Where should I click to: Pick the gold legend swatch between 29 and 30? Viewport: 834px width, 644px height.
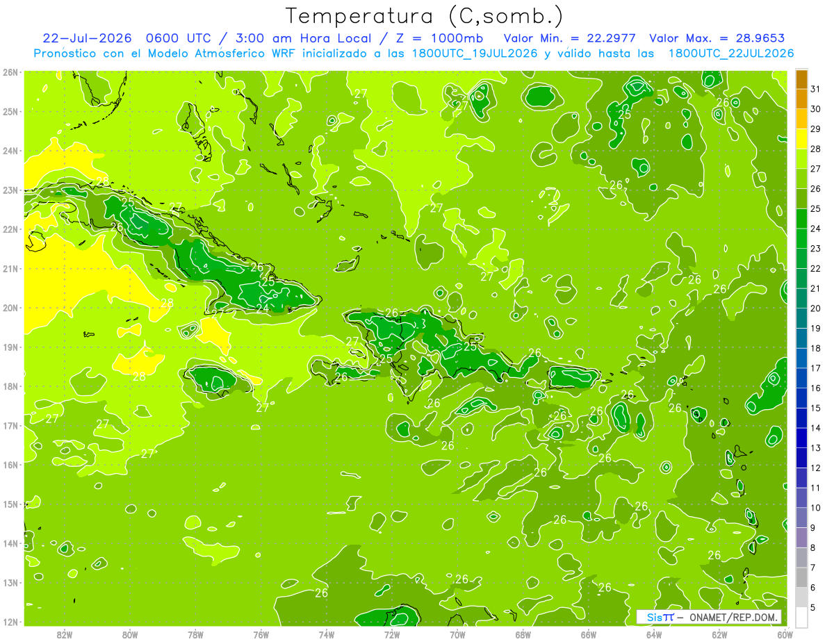point(801,119)
